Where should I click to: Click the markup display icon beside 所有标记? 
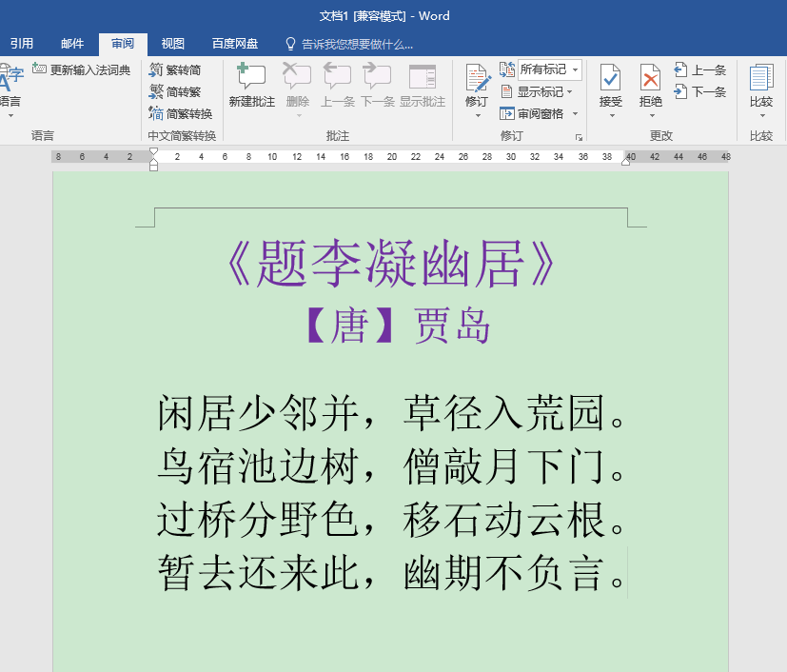tap(507, 69)
